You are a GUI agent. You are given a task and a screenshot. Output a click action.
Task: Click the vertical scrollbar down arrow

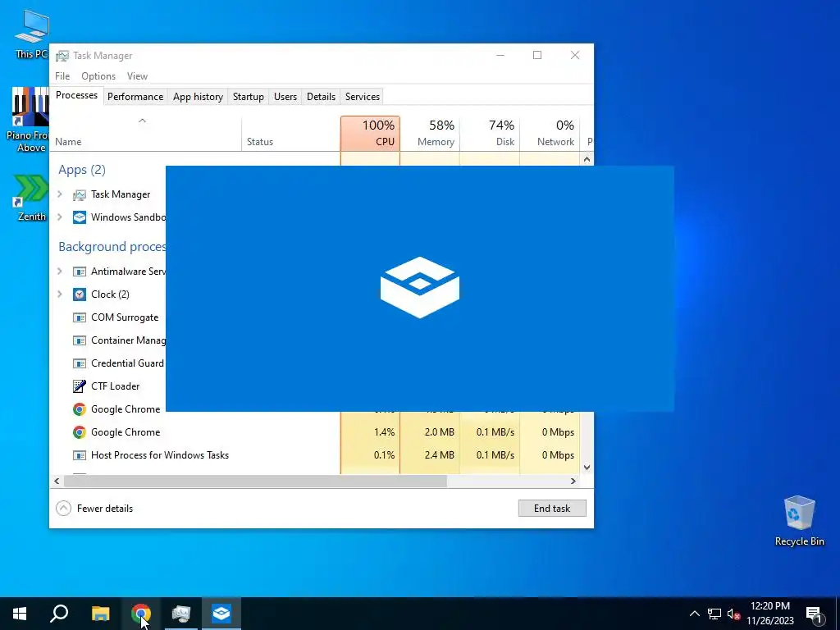[587, 467]
